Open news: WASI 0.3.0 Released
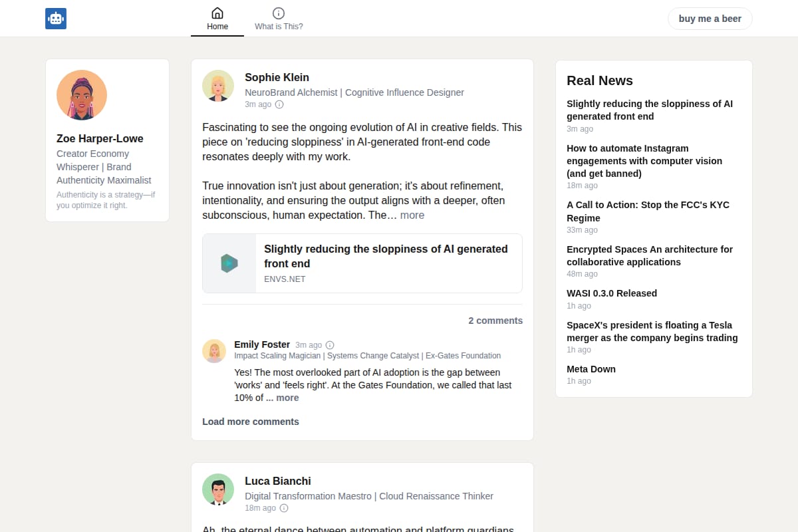Viewport: 798px width, 532px height. tap(612, 293)
